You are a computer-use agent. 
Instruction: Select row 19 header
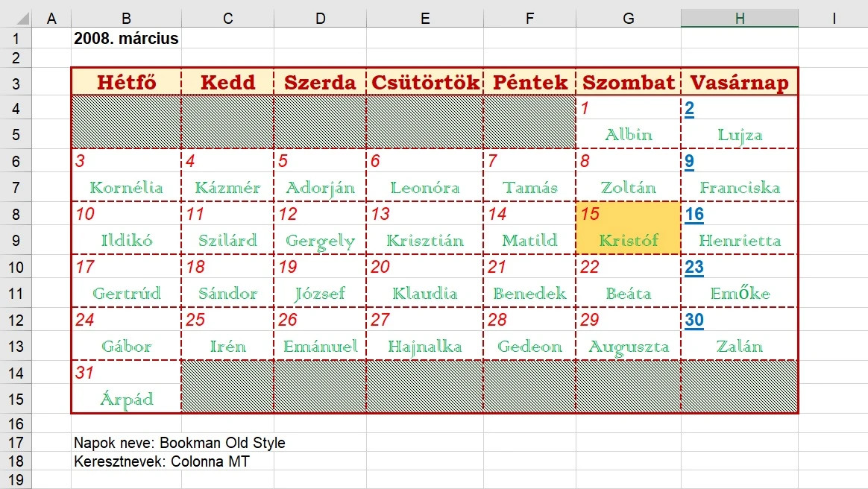15,480
